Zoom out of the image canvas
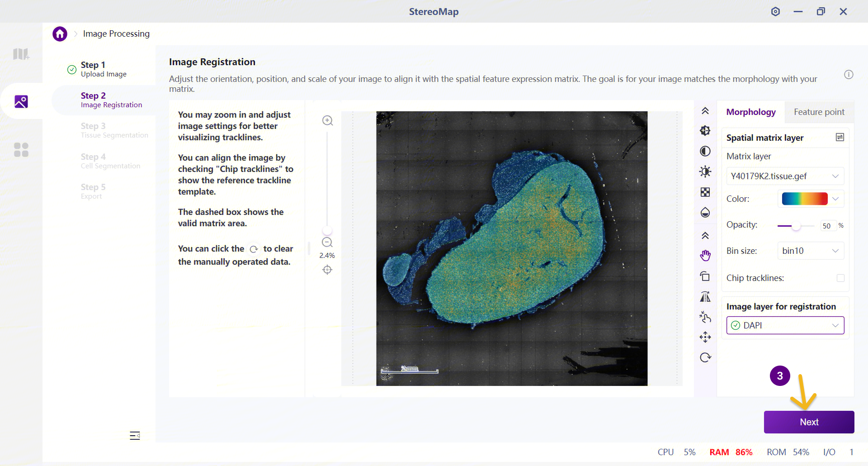 (327, 243)
